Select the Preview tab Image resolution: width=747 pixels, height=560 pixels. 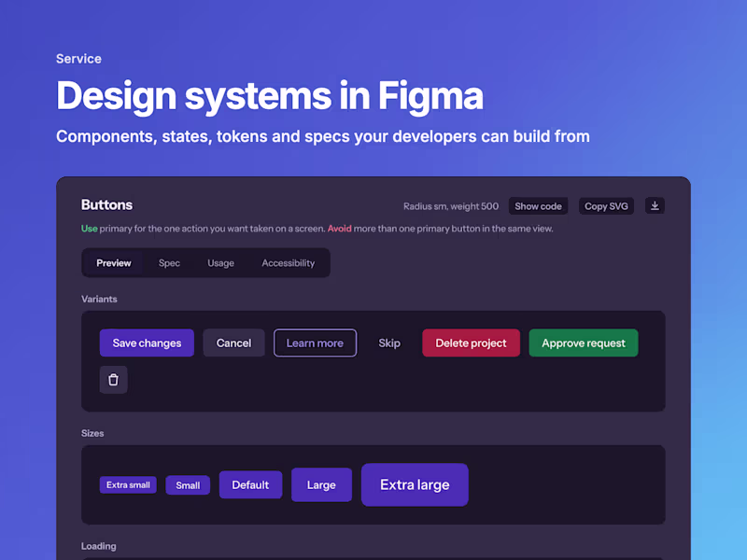[113, 263]
